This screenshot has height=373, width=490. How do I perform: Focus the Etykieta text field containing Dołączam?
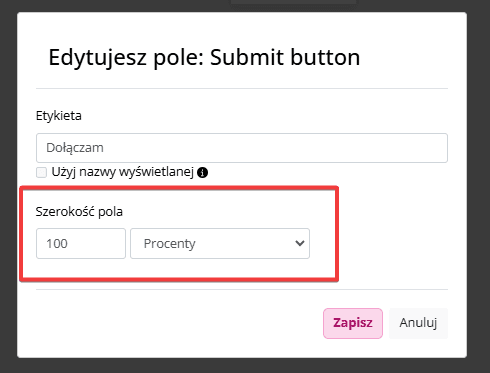click(242, 148)
